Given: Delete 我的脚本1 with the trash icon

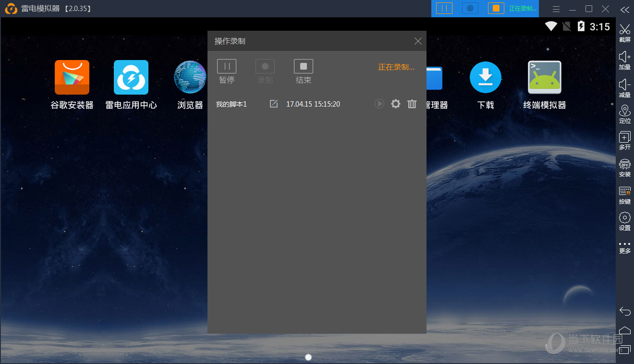Looking at the screenshot, I should 412,104.
